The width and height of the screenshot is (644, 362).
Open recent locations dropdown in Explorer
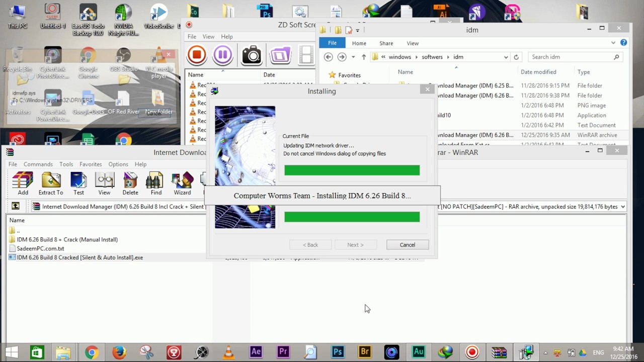353,57
